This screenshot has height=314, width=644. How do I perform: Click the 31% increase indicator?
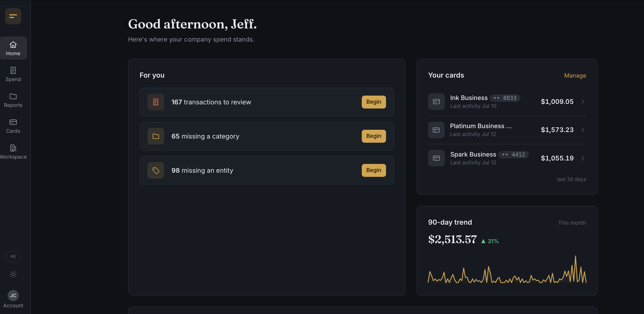coord(490,241)
